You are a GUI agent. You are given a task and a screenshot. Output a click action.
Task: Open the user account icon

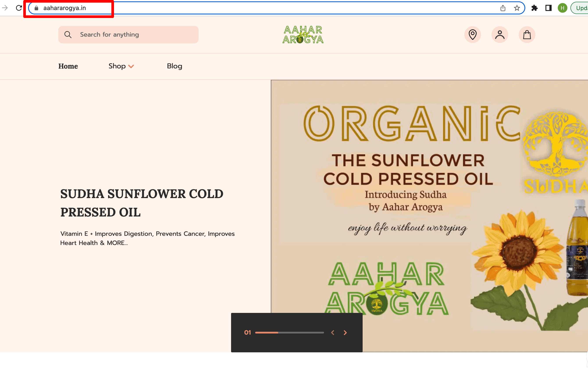click(500, 35)
